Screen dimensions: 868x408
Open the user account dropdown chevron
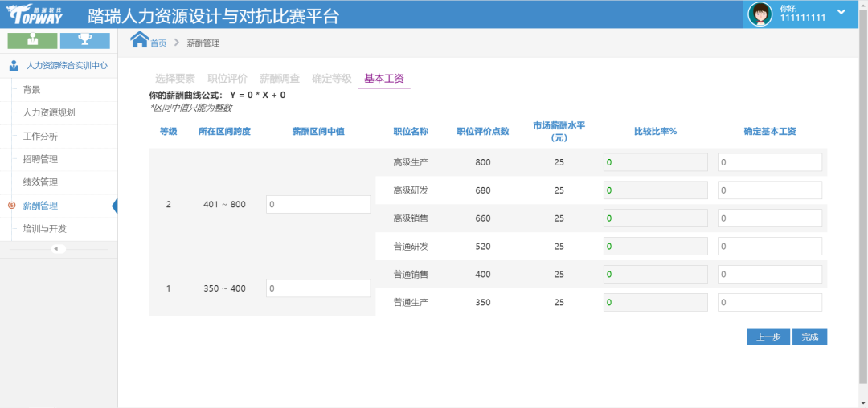click(x=841, y=12)
